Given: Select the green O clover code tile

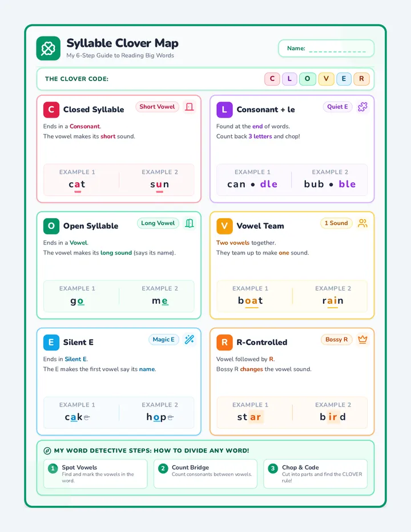Looking at the screenshot, I should pos(308,79).
